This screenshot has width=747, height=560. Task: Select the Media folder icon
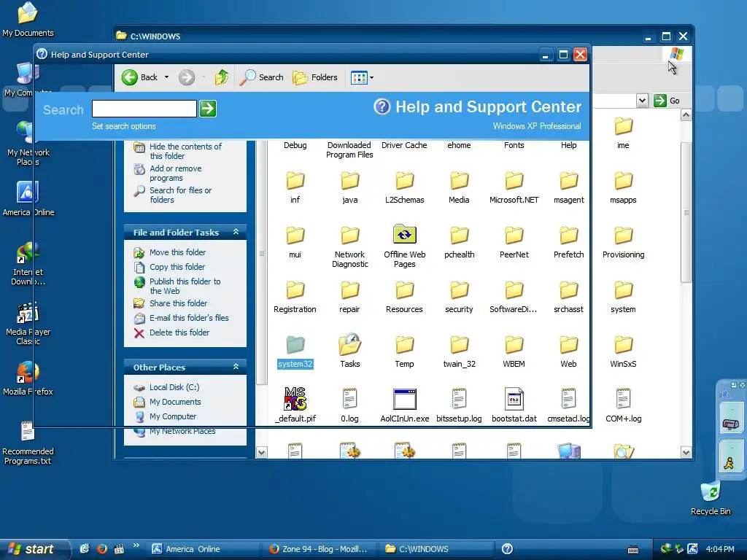[x=460, y=182]
